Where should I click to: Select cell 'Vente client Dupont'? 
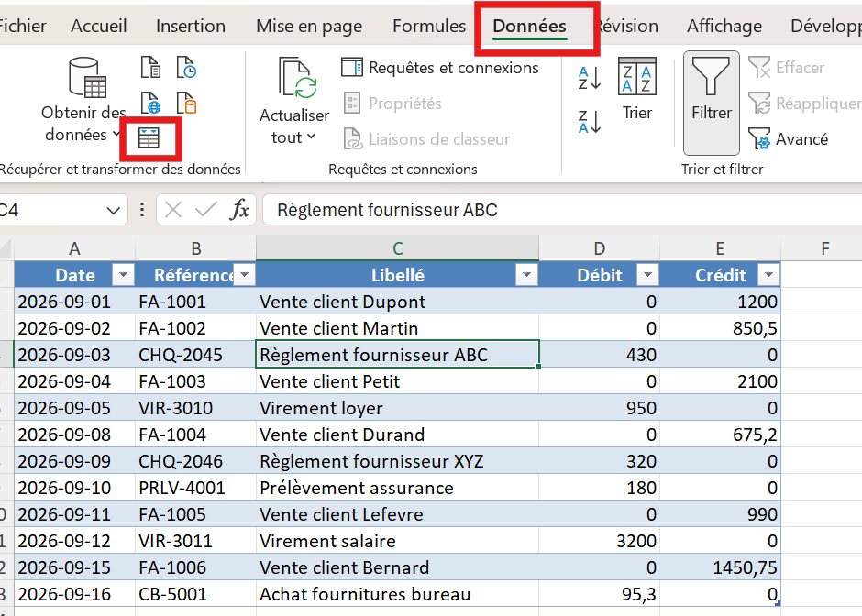tap(397, 302)
